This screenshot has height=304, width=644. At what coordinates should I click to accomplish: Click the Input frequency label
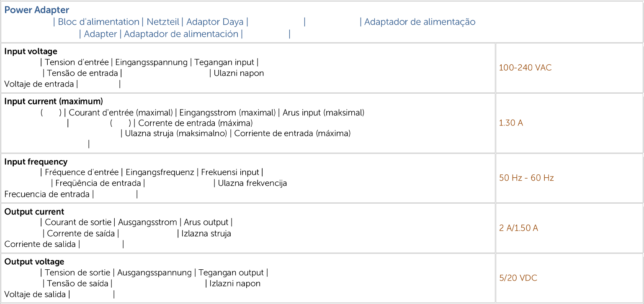tap(36, 162)
